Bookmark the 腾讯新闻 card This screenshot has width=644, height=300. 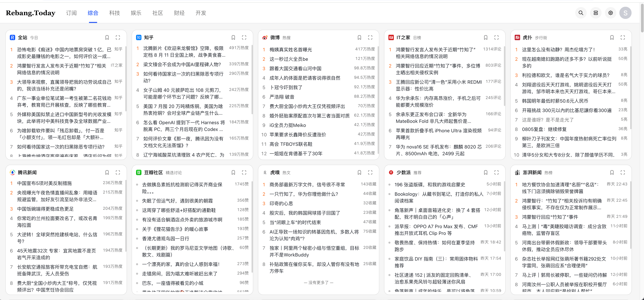click(x=107, y=172)
